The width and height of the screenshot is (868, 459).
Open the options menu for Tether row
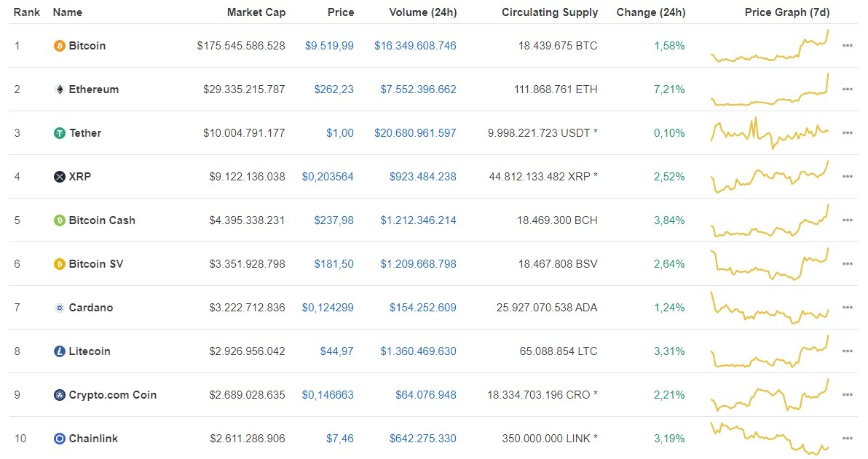(x=847, y=132)
